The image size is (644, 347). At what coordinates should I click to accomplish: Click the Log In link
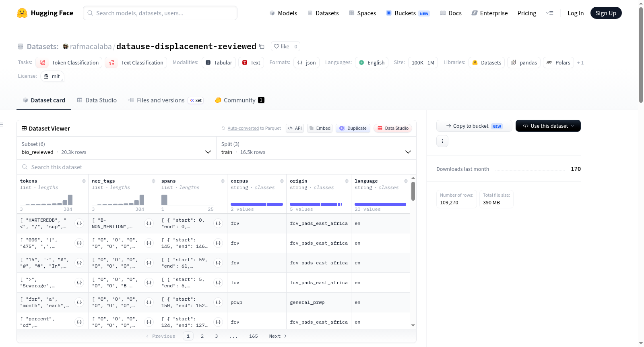pos(576,13)
